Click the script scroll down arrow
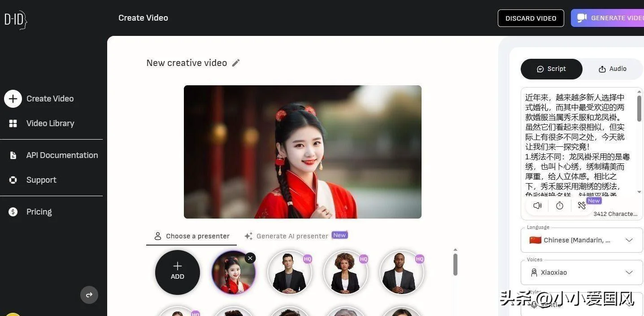644x316 pixels. tap(640, 192)
